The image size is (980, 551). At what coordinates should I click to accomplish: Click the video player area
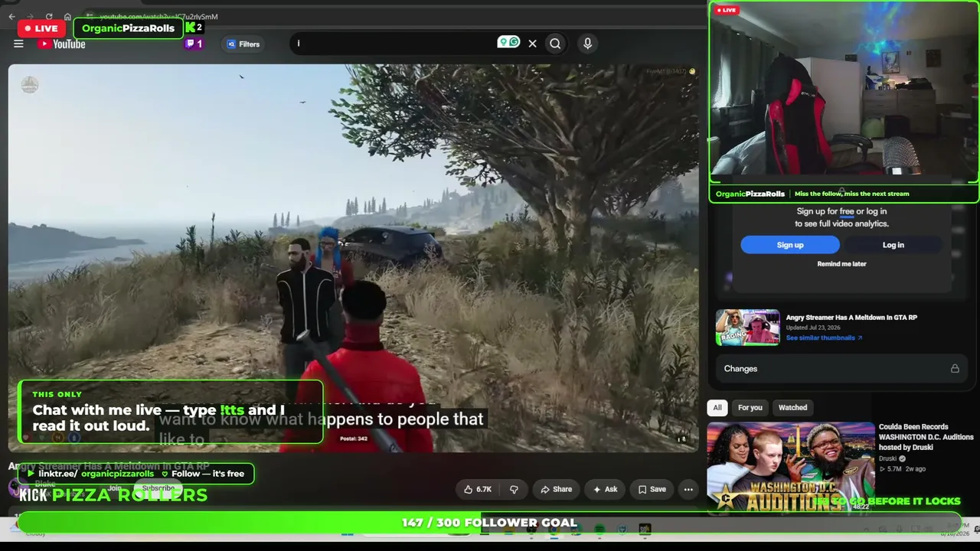[x=353, y=258]
